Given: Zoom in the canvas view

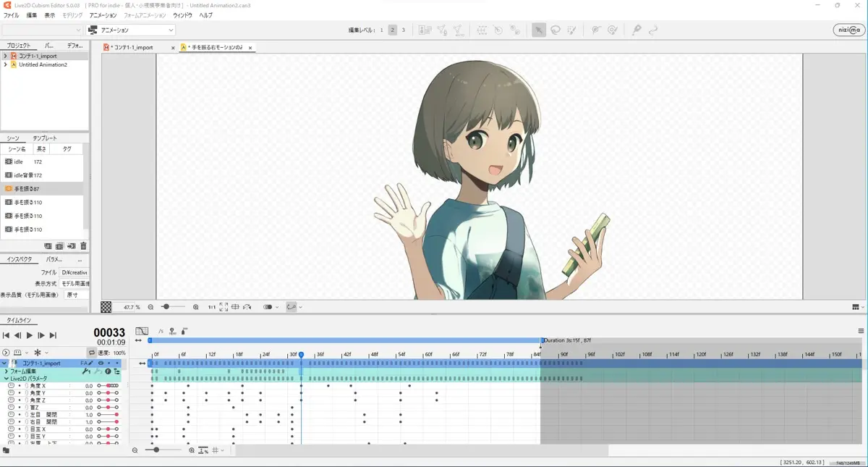Looking at the screenshot, I should click(195, 307).
